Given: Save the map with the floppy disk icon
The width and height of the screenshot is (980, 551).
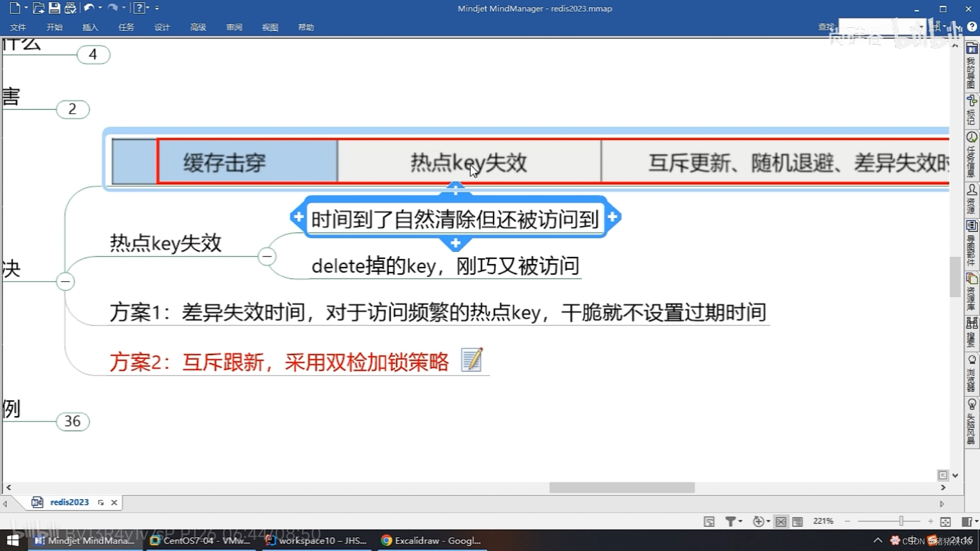Looking at the screenshot, I should (x=54, y=8).
